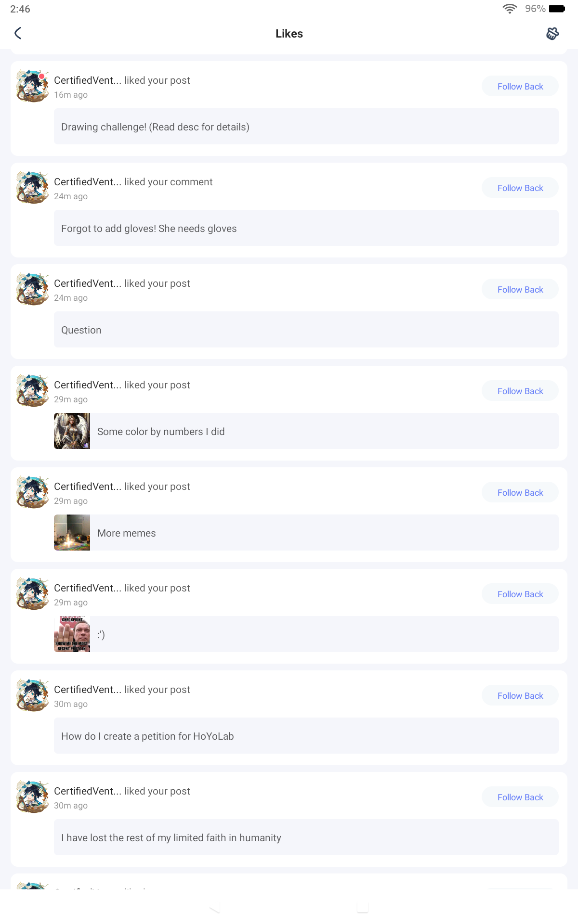This screenshot has width=578, height=924.
Task: Open avatar beside liked your comment
Action: pyautogui.click(x=32, y=188)
